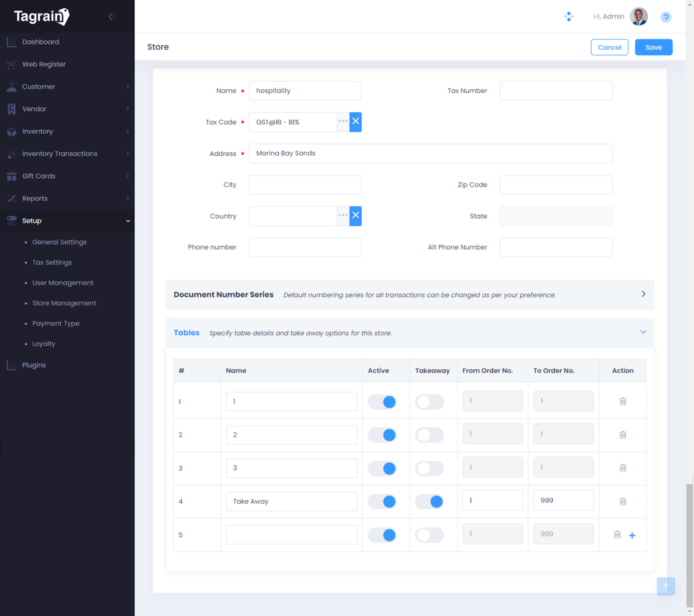Image resolution: width=694 pixels, height=616 pixels.
Task: Open Tax Code lookup ellipsis button
Action: click(343, 122)
